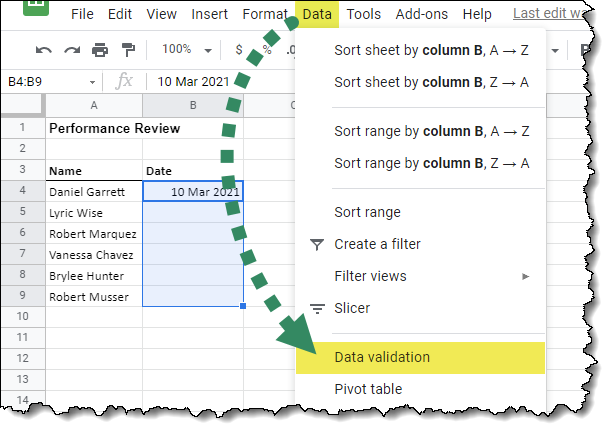The image size is (602, 424).
Task: Sort sheet by column B, A to Z
Action: click(x=432, y=52)
